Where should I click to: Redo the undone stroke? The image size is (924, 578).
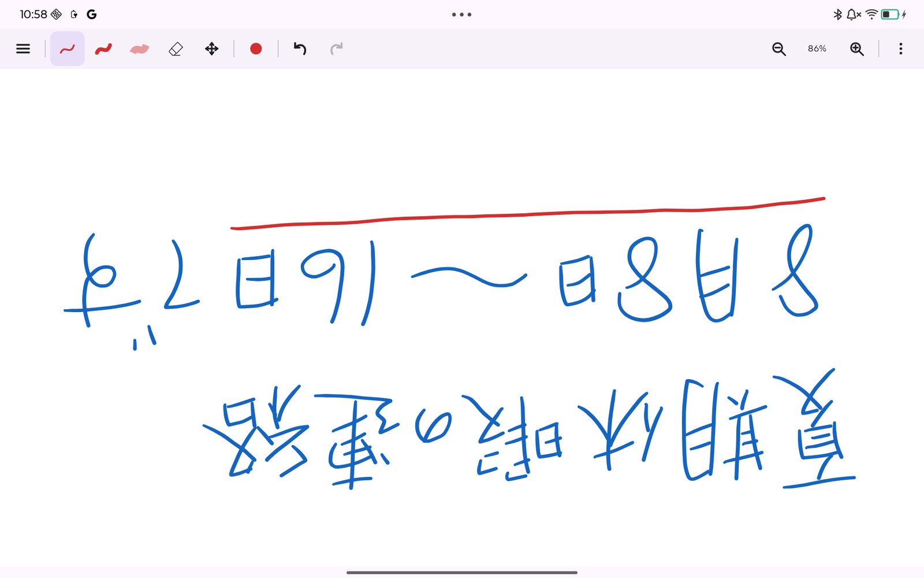click(x=336, y=49)
